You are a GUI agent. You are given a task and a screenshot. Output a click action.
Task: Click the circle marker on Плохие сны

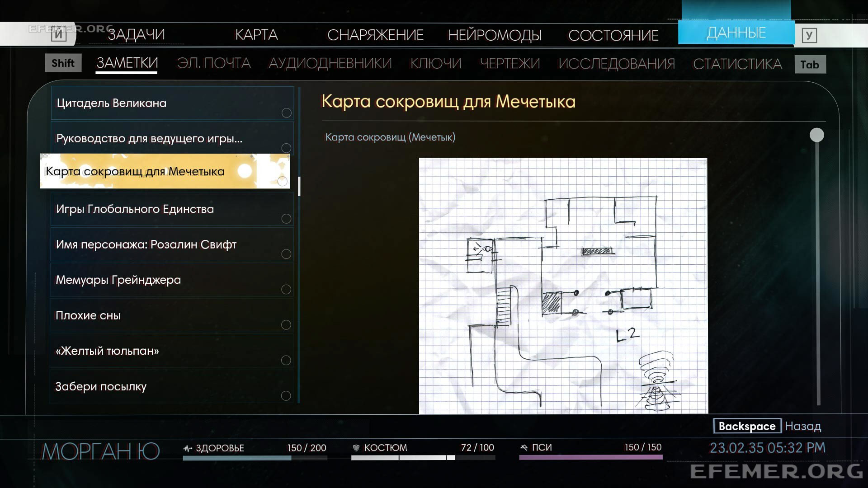point(286,325)
